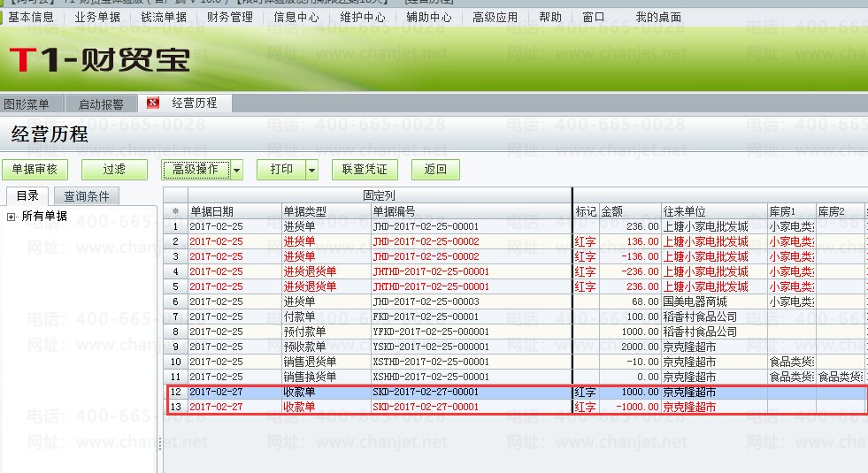Select row number 12 header cell

tap(175, 392)
